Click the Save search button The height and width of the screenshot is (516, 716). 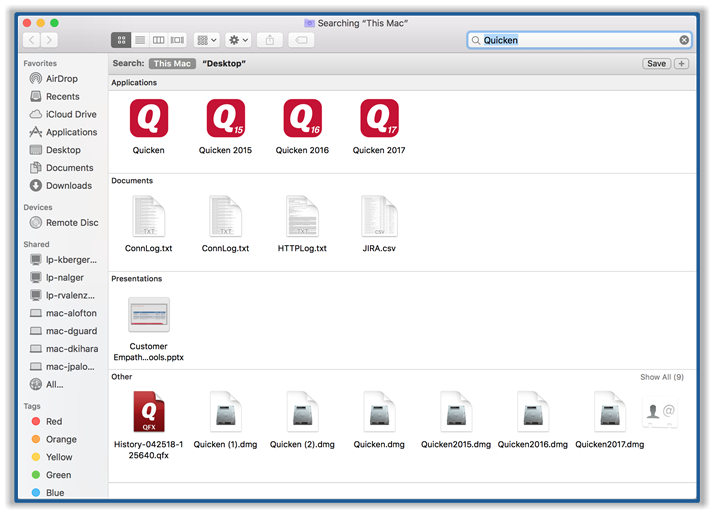pos(656,64)
